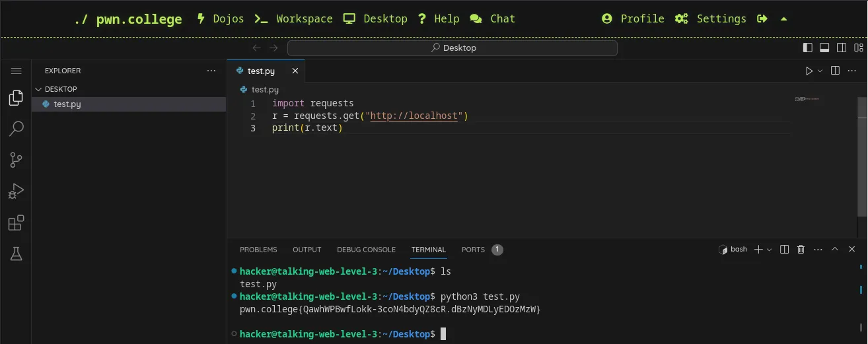This screenshot has width=868, height=344.
Task: Select the bash terminal profile label
Action: click(733, 249)
